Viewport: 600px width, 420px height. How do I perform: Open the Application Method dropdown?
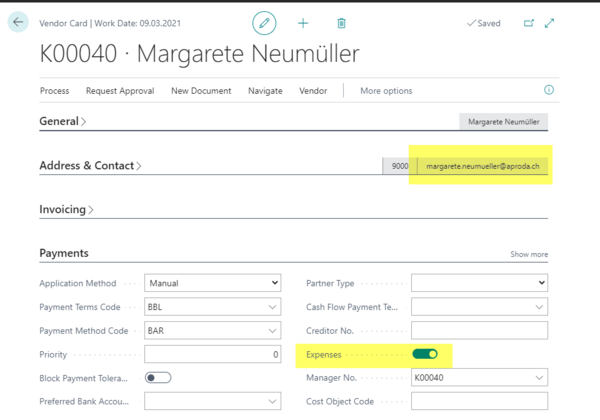[213, 283]
